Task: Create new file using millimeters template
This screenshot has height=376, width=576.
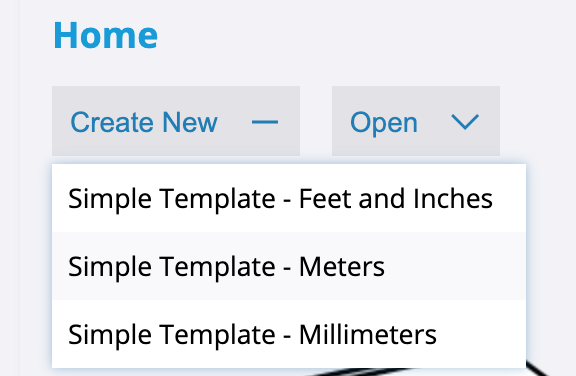Action: point(289,334)
